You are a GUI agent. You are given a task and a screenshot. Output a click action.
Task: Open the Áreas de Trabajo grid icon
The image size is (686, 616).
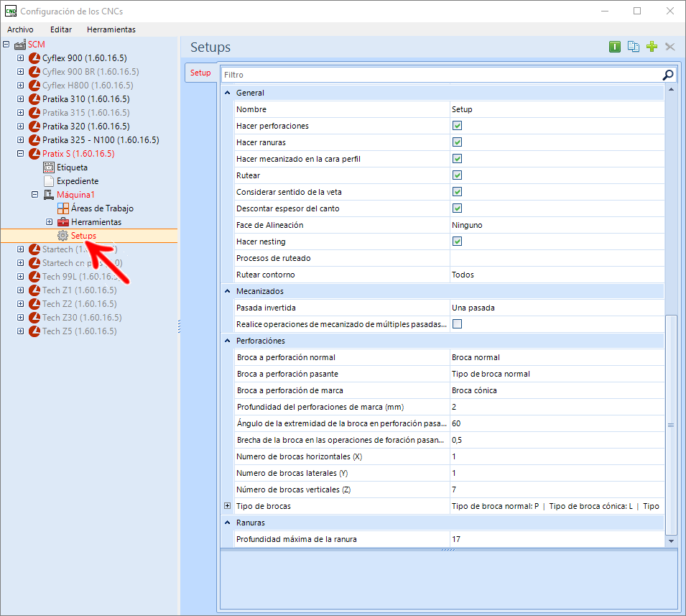coord(62,208)
